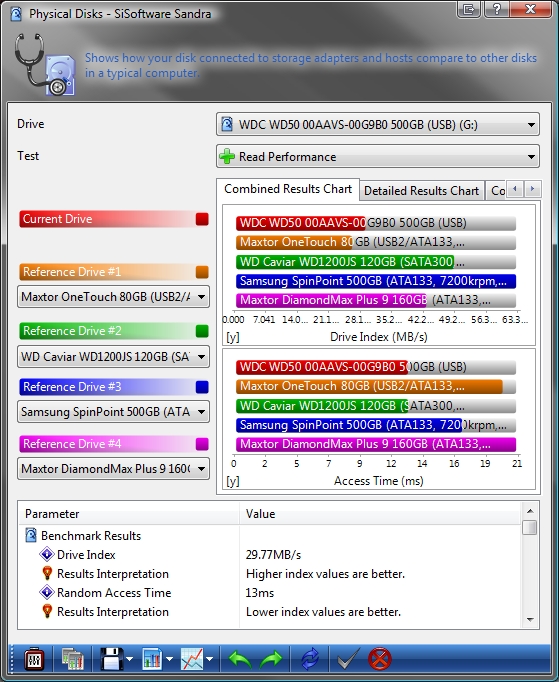Click the green forward arrow icon
The width and height of the screenshot is (559, 682).
click(271, 659)
